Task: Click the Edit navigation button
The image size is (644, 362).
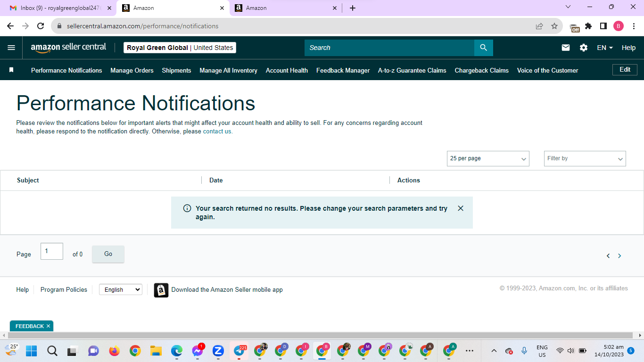Action: pyautogui.click(x=625, y=70)
